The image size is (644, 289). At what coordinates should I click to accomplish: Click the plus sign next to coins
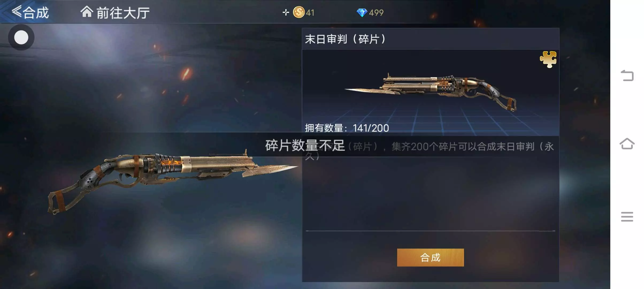pyautogui.click(x=286, y=12)
